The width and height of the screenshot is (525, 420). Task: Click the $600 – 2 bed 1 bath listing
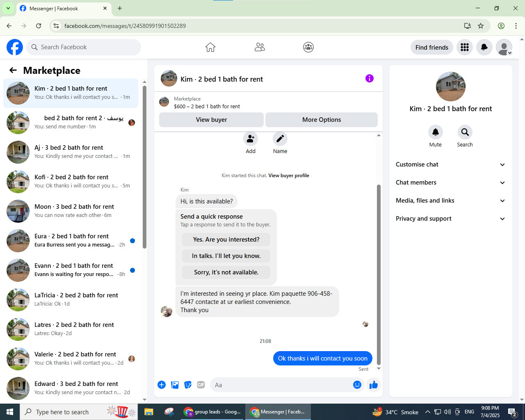click(x=207, y=106)
